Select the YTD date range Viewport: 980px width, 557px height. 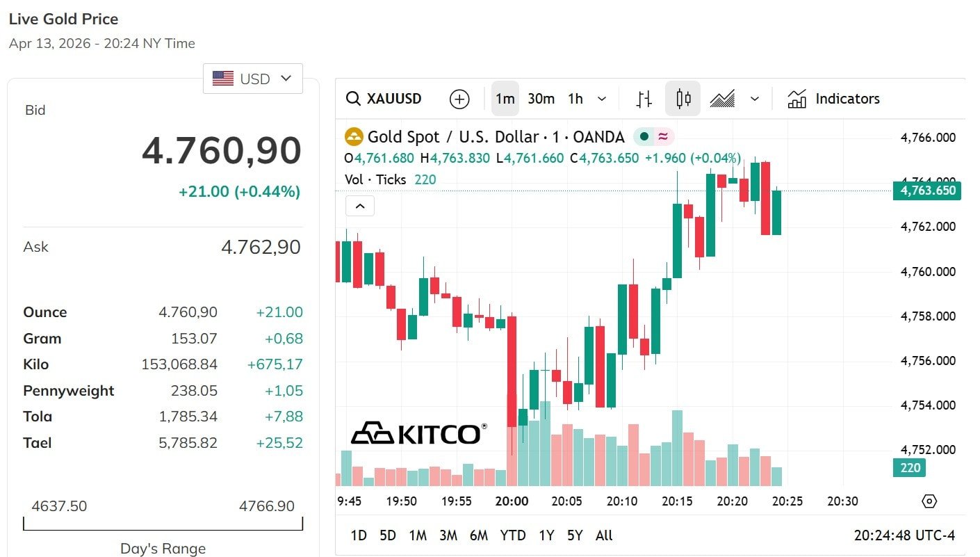click(513, 535)
